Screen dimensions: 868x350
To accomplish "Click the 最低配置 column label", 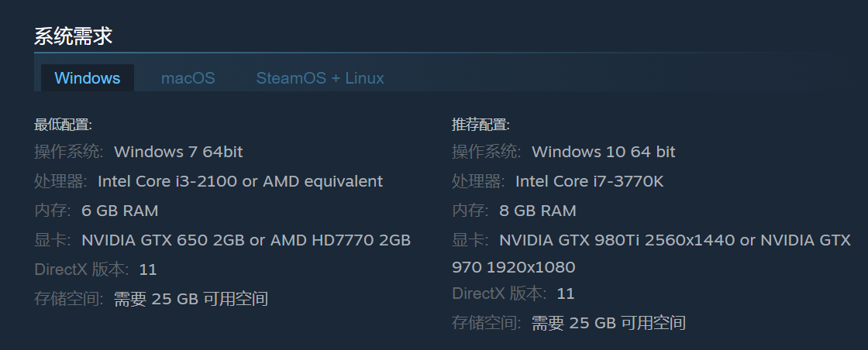I will 63,125.
